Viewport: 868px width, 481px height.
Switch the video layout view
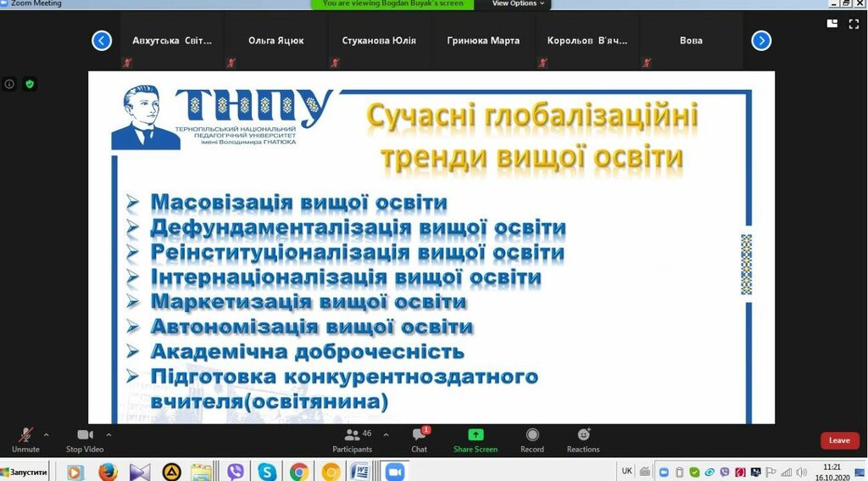pyautogui.click(x=832, y=24)
